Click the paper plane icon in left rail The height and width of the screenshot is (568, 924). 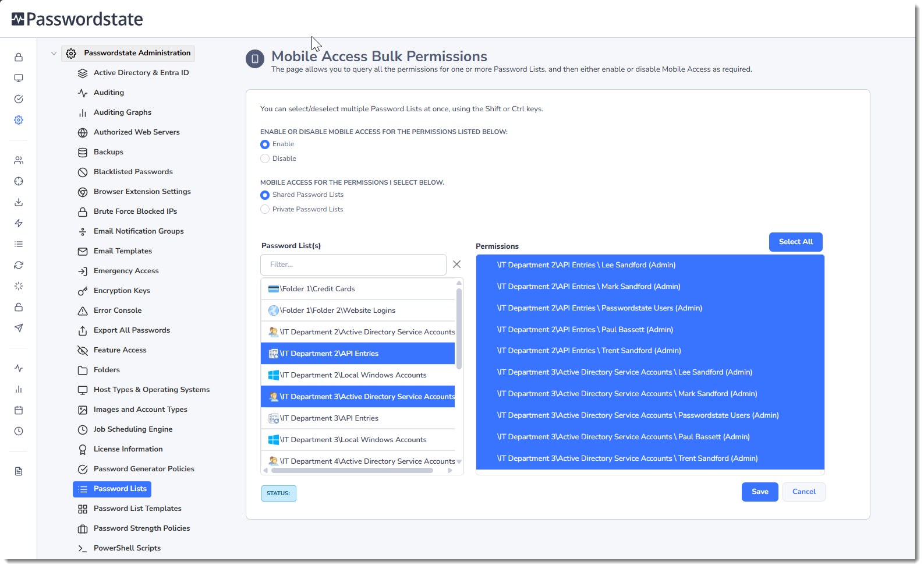19,328
